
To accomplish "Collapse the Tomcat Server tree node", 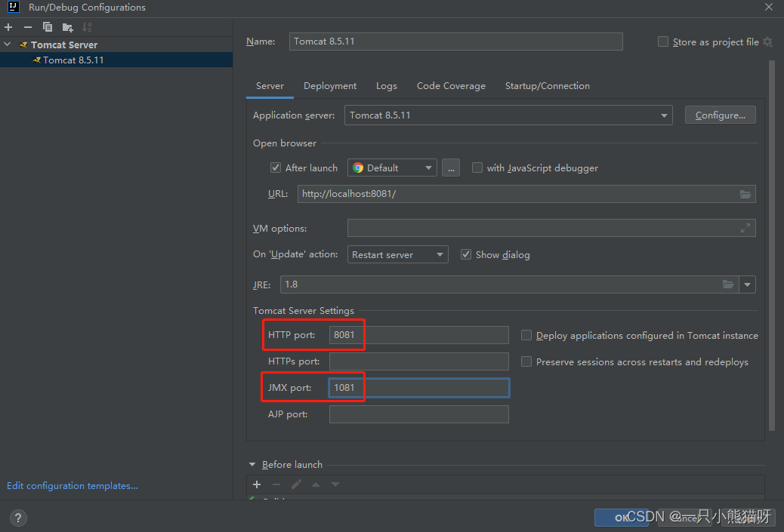I will click(8, 45).
